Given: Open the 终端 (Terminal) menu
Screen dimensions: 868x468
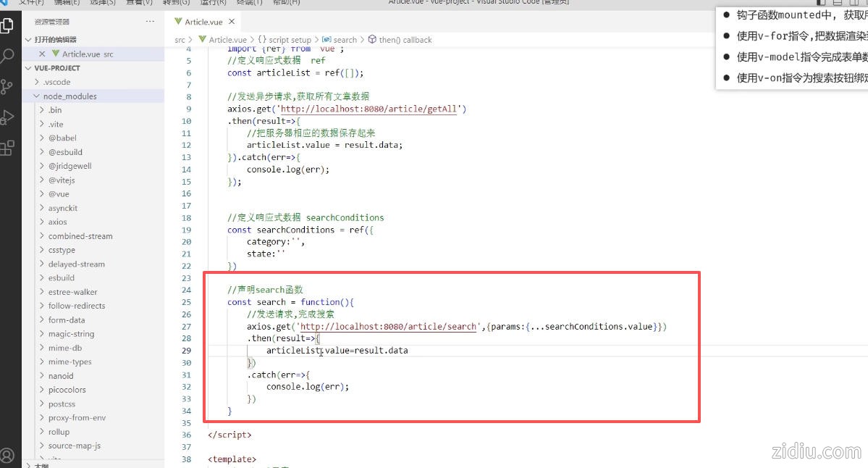Looking at the screenshot, I should [249, 2].
